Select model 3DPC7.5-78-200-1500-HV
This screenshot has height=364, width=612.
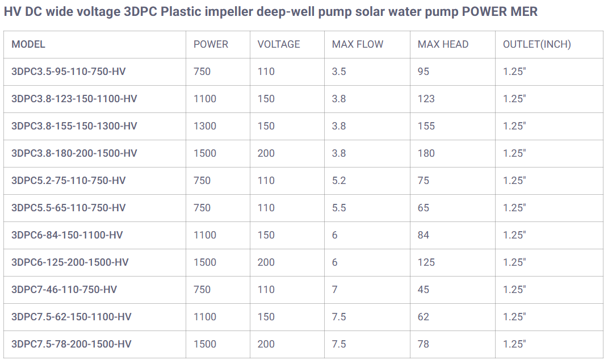coord(72,344)
